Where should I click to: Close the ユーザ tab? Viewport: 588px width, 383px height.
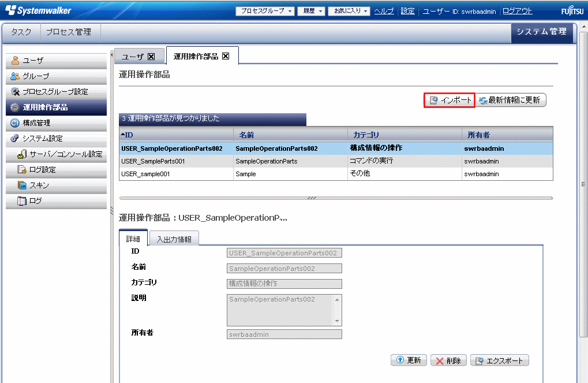(x=151, y=56)
